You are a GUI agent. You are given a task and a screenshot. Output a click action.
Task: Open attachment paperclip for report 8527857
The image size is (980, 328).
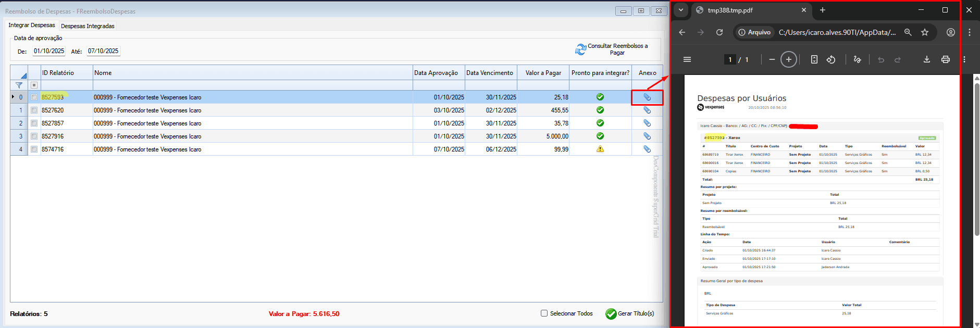pyautogui.click(x=647, y=123)
